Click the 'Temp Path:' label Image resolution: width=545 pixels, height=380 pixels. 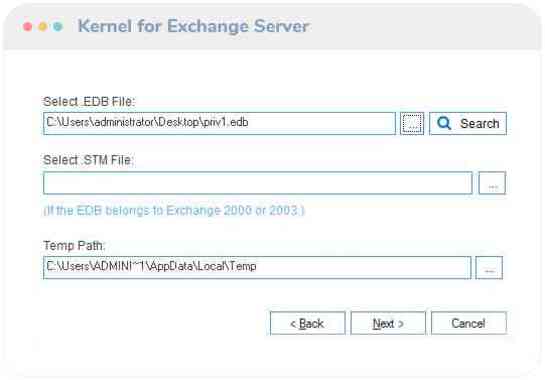[x=74, y=245]
